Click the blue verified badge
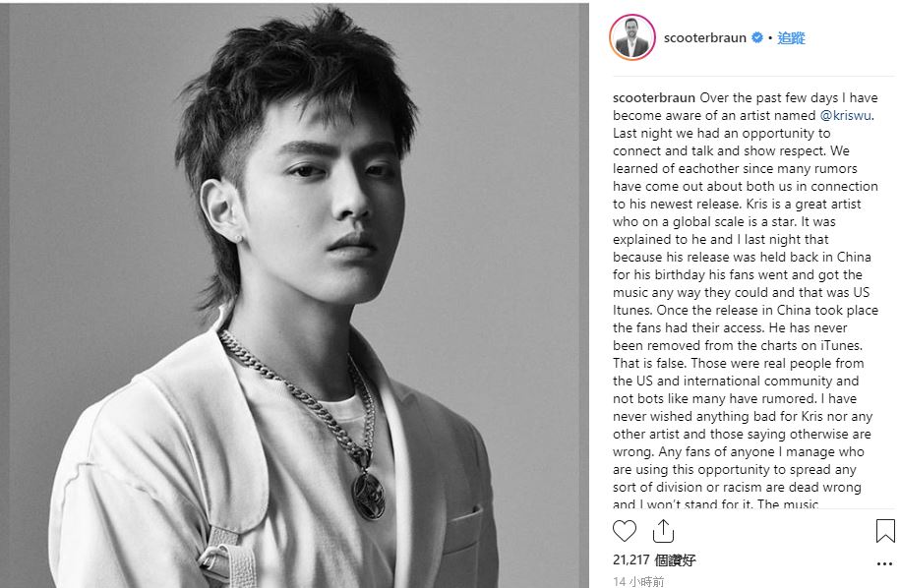This screenshot has height=588, width=900. pos(757,38)
